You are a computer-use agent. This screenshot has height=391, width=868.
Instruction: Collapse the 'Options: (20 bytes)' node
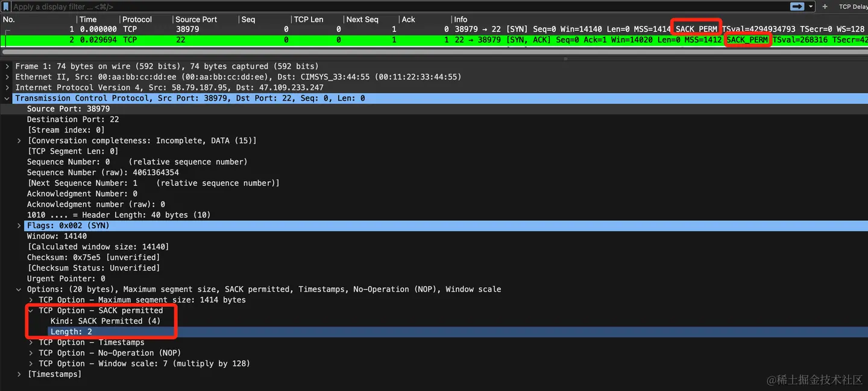coord(19,290)
